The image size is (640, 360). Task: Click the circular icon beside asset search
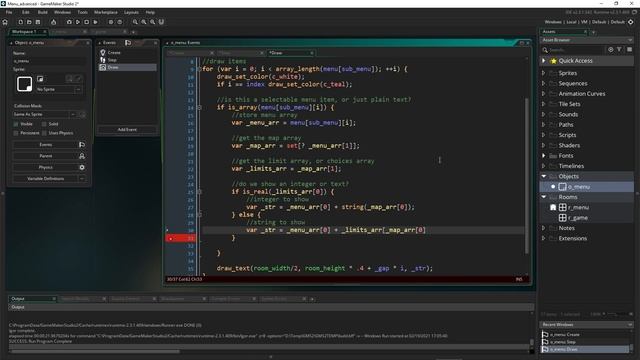point(611,49)
